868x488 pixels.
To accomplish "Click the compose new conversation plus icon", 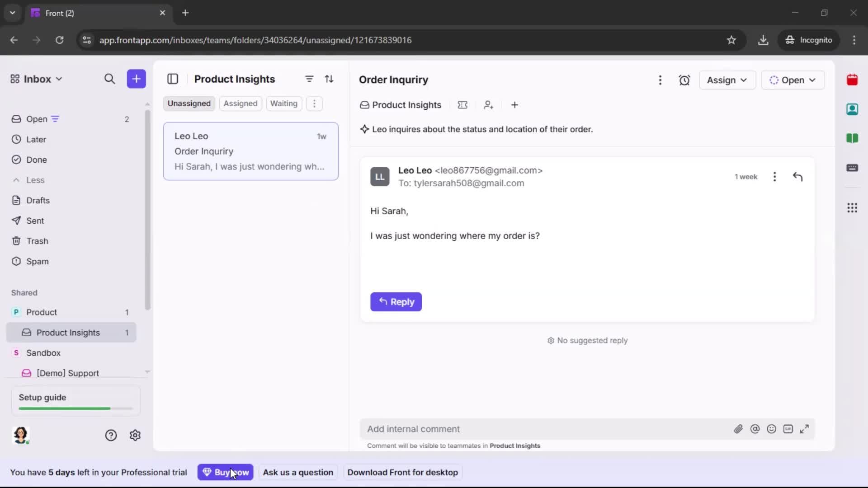I will tap(136, 79).
